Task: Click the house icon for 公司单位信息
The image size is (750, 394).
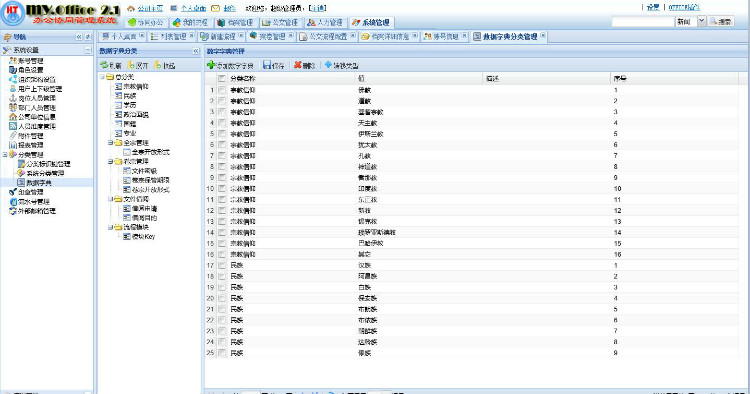Action: [x=13, y=117]
